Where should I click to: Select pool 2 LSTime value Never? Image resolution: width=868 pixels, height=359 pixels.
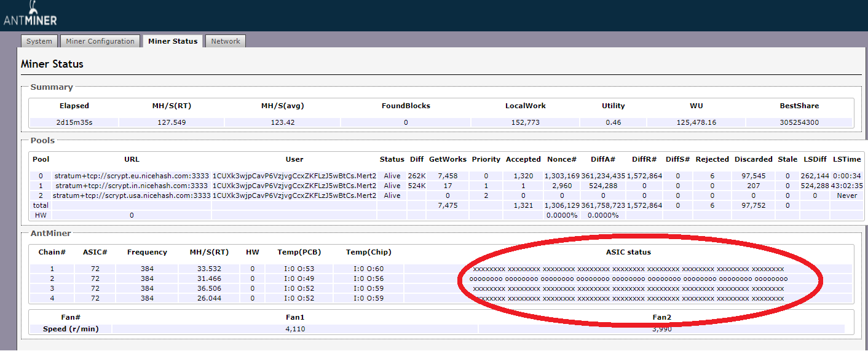tap(847, 195)
